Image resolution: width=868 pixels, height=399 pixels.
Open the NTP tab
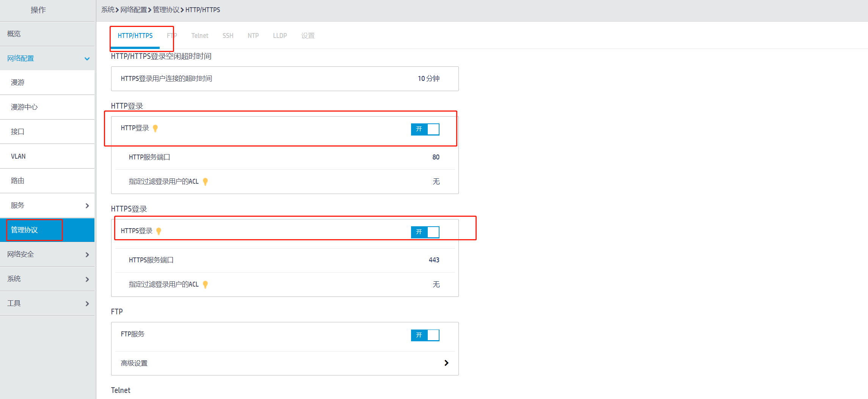click(253, 36)
